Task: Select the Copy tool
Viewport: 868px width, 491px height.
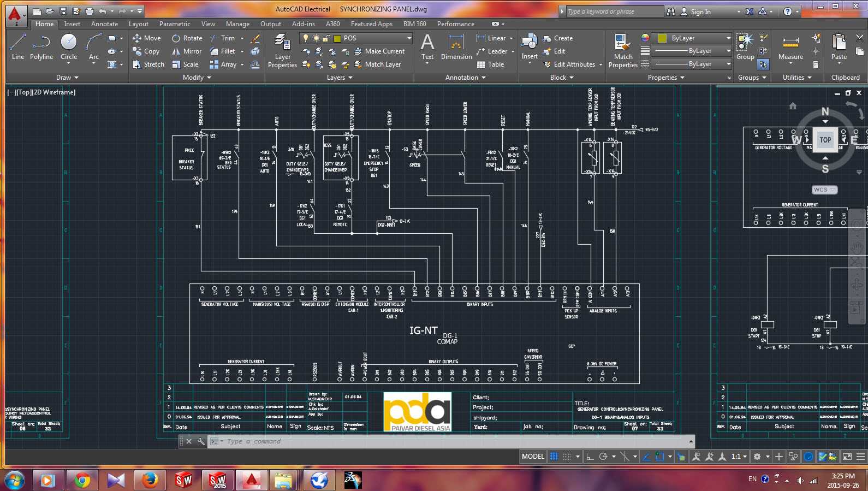Action: pyautogui.click(x=146, y=51)
